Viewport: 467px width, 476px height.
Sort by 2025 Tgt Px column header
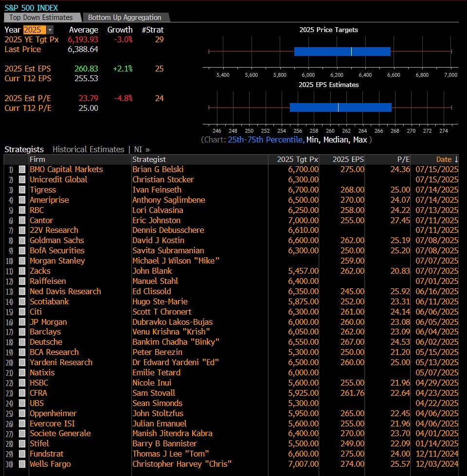[298, 159]
